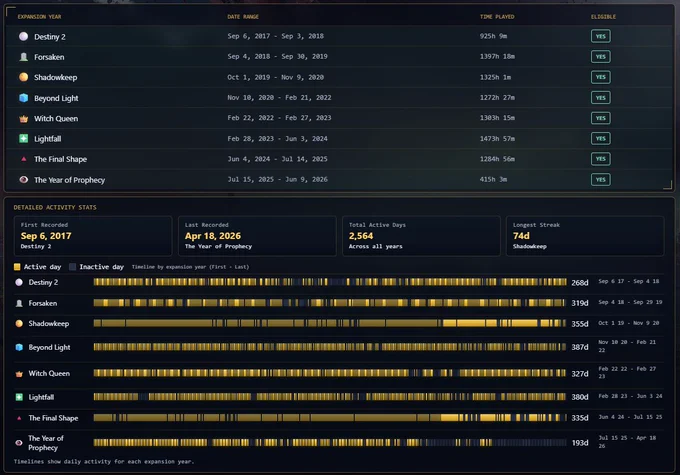Click the Shadowkeep activity timeline bar
This screenshot has height=475, width=680.
pos(330,323)
